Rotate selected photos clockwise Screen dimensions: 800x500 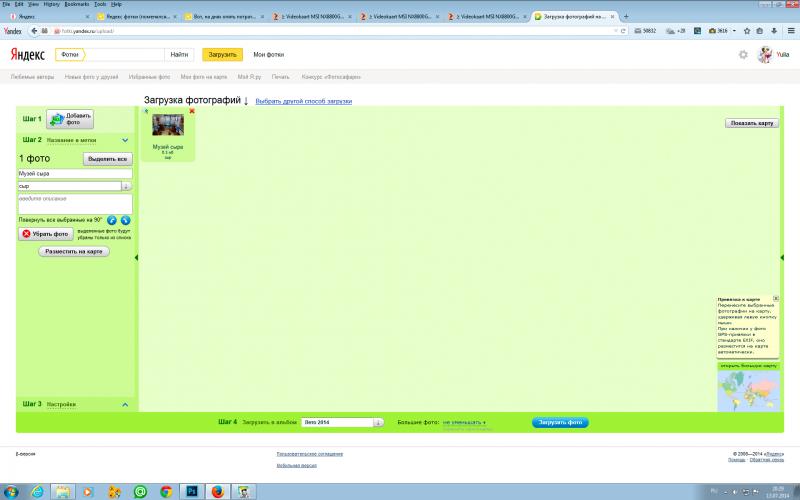(126, 220)
